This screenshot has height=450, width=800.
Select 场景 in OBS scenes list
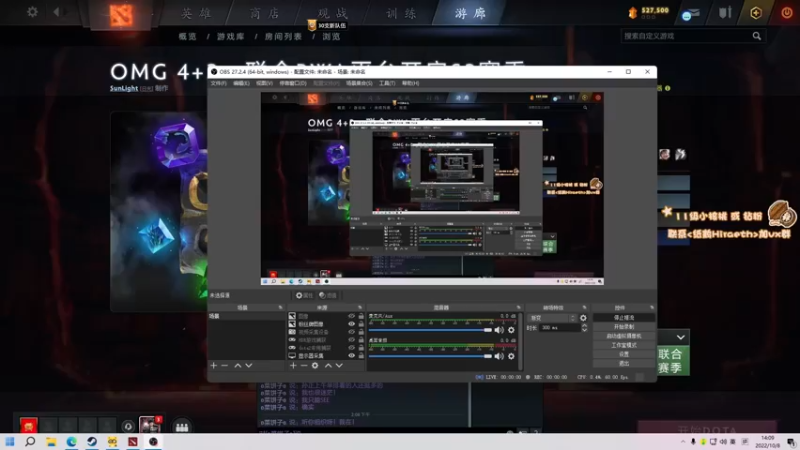tap(246, 316)
